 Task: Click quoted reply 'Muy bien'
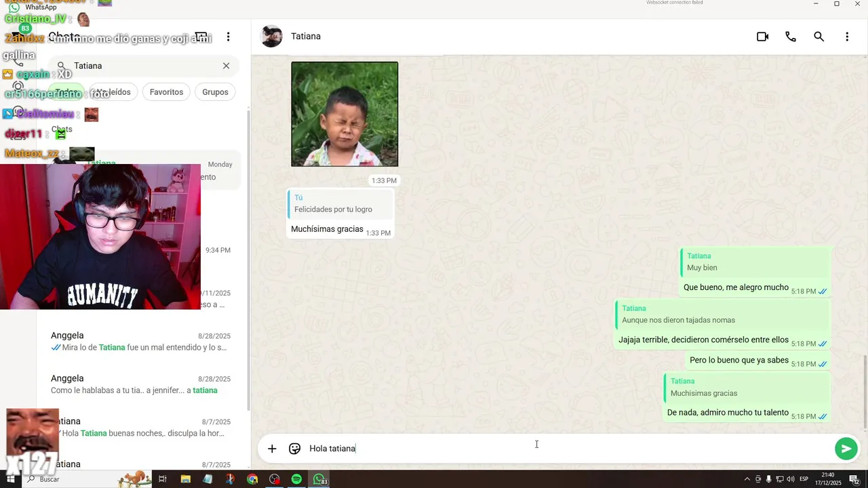coord(755,262)
